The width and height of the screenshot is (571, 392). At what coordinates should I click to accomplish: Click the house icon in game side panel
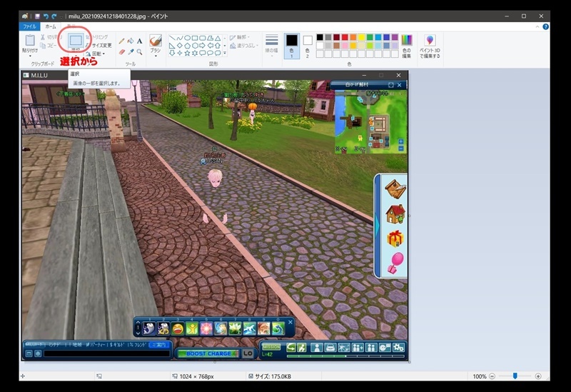click(395, 214)
